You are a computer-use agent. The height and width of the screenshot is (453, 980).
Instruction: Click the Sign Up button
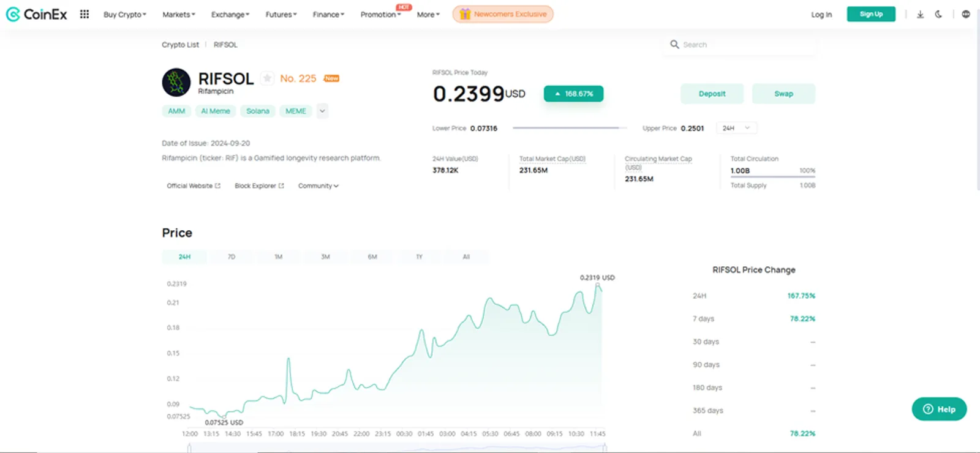pos(871,14)
